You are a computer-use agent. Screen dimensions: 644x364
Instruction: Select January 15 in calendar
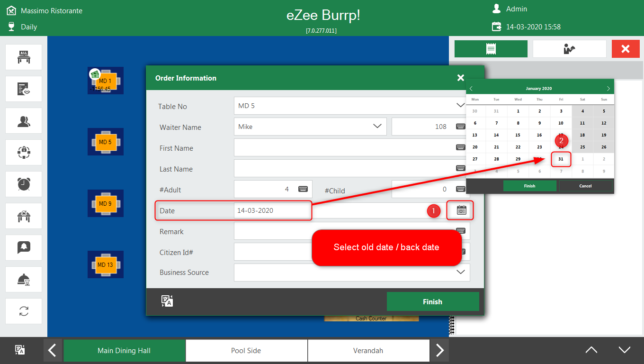pyautogui.click(x=518, y=135)
